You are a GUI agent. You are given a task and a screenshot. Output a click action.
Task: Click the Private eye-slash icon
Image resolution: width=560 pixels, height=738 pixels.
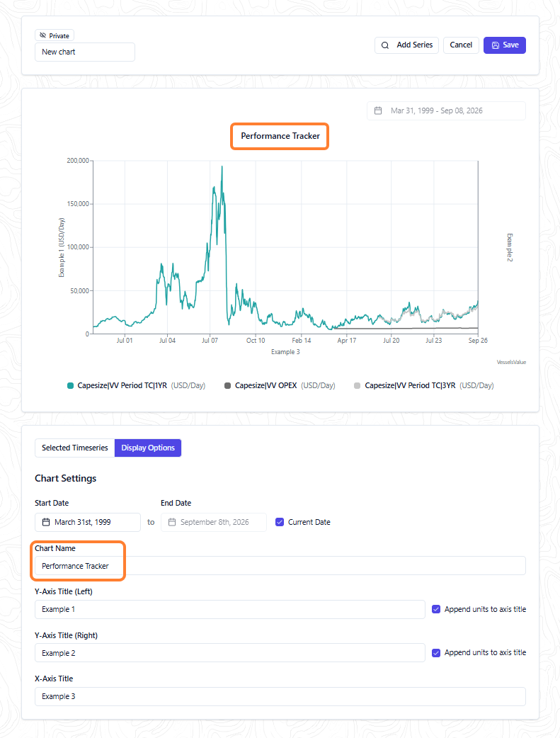[42, 35]
